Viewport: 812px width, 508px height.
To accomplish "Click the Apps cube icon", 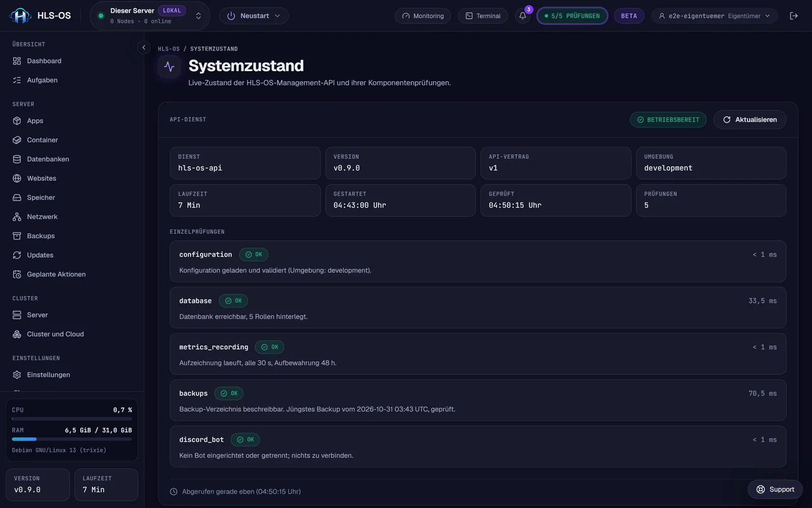I will pos(17,121).
